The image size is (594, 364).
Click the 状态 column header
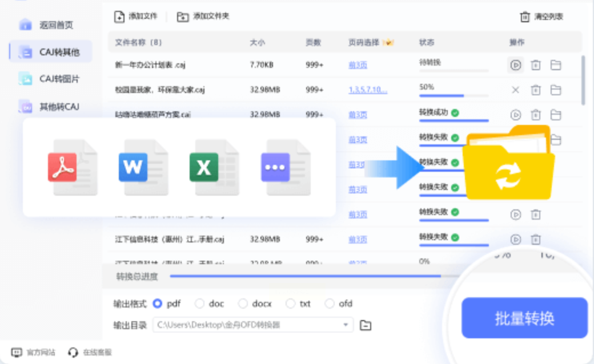[427, 42]
